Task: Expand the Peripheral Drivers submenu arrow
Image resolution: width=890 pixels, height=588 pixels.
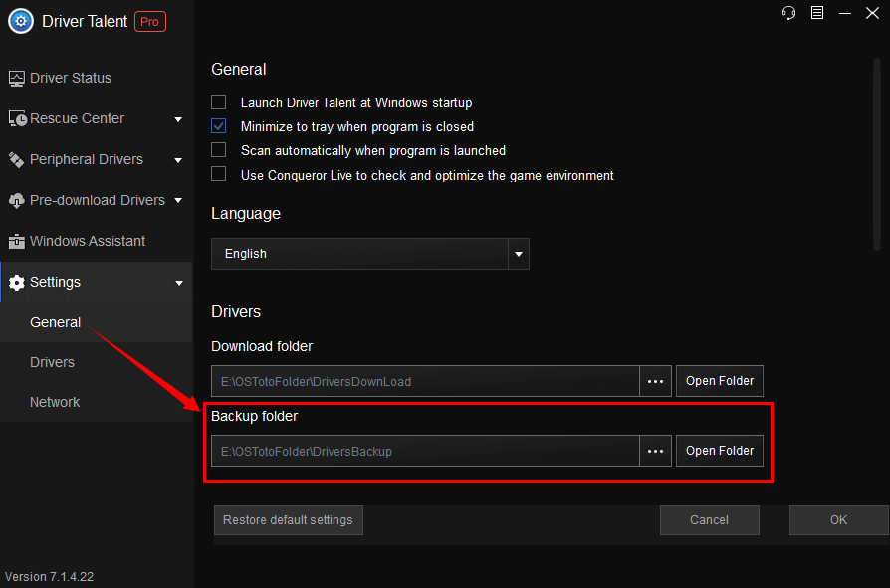Action: pos(178,160)
